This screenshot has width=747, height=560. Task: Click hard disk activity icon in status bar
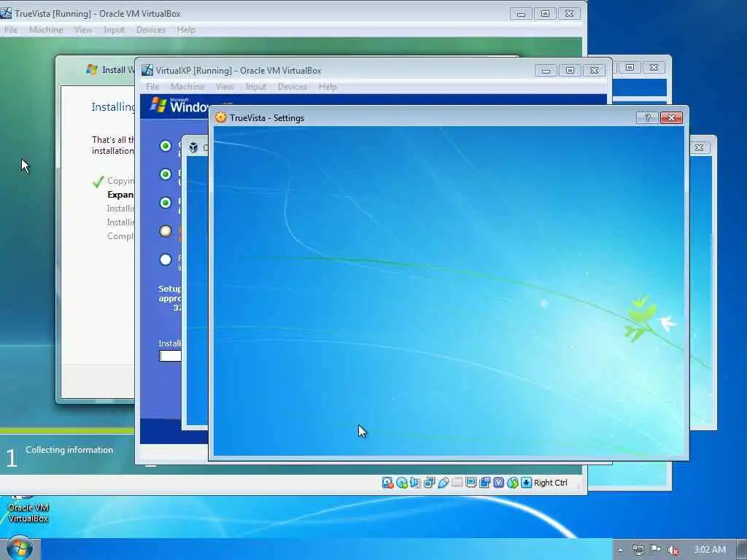coord(387,483)
